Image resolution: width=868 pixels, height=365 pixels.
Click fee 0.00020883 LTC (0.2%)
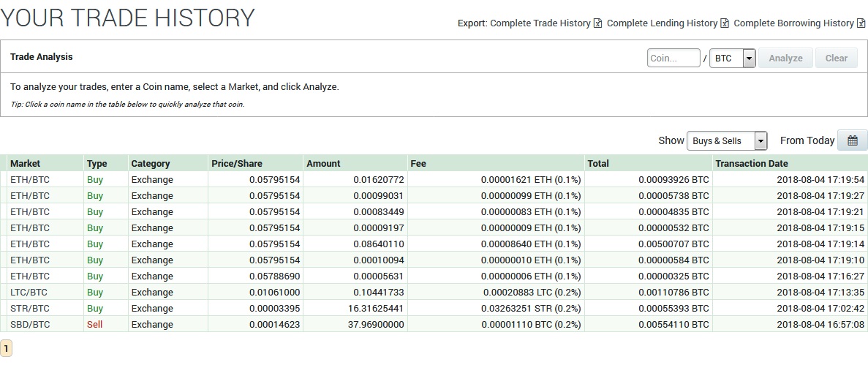click(532, 292)
